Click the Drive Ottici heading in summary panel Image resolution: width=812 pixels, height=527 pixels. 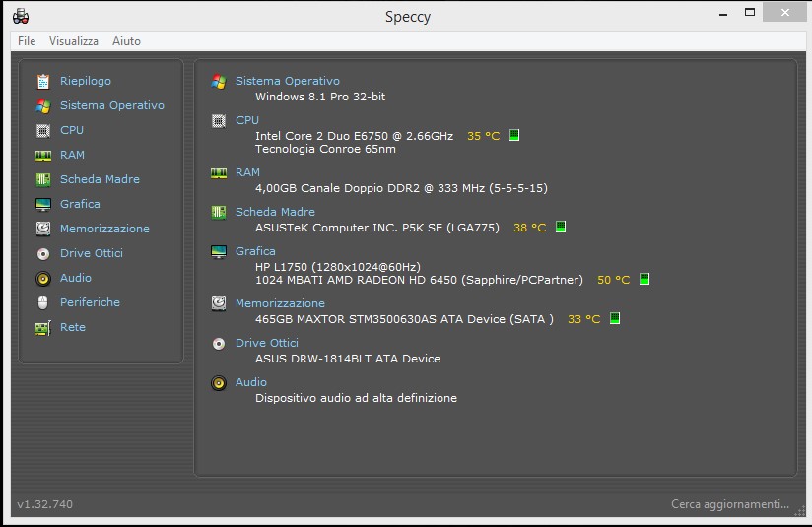(267, 343)
